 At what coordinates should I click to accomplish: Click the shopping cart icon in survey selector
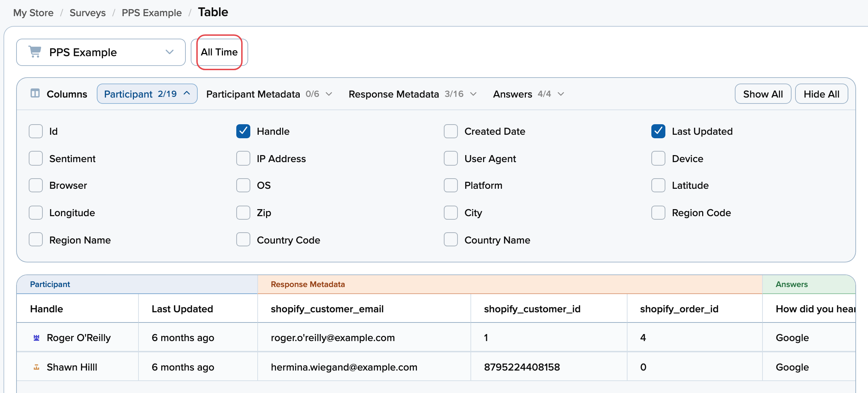[35, 52]
